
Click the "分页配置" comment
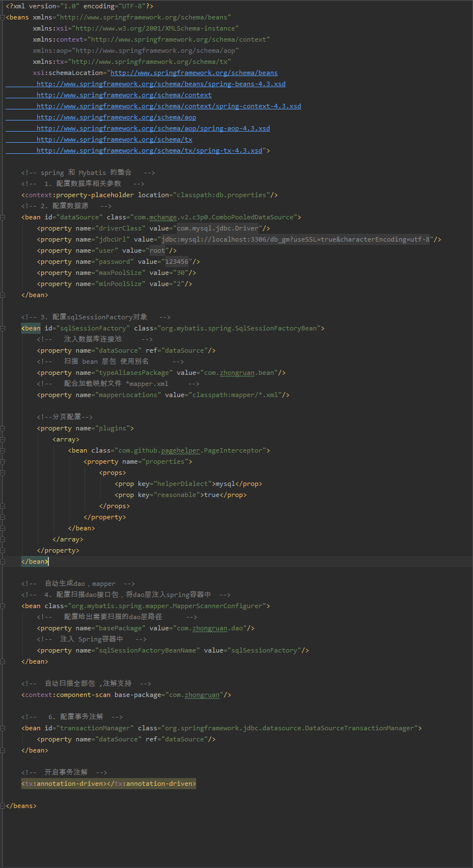pos(64,417)
